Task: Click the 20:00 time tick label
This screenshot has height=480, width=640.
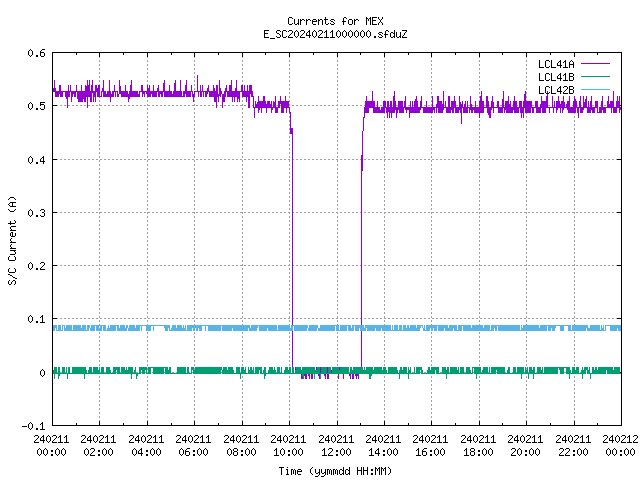Action: pyautogui.click(x=526, y=452)
